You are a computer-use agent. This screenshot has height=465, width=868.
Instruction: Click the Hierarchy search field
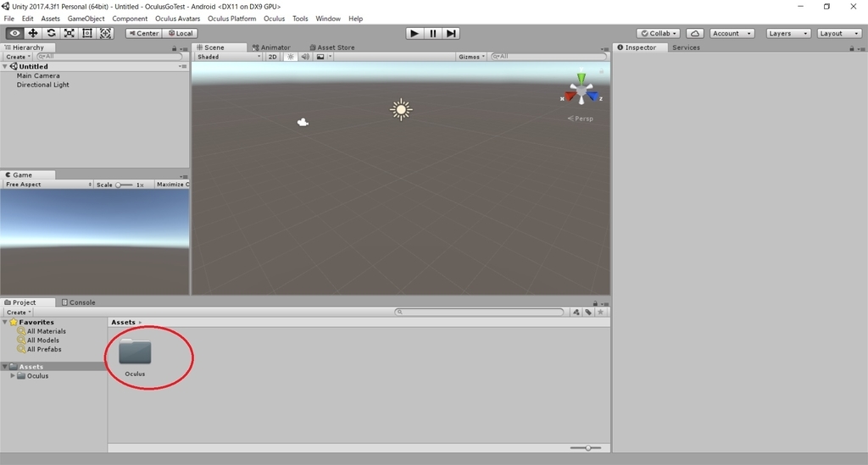(x=108, y=57)
